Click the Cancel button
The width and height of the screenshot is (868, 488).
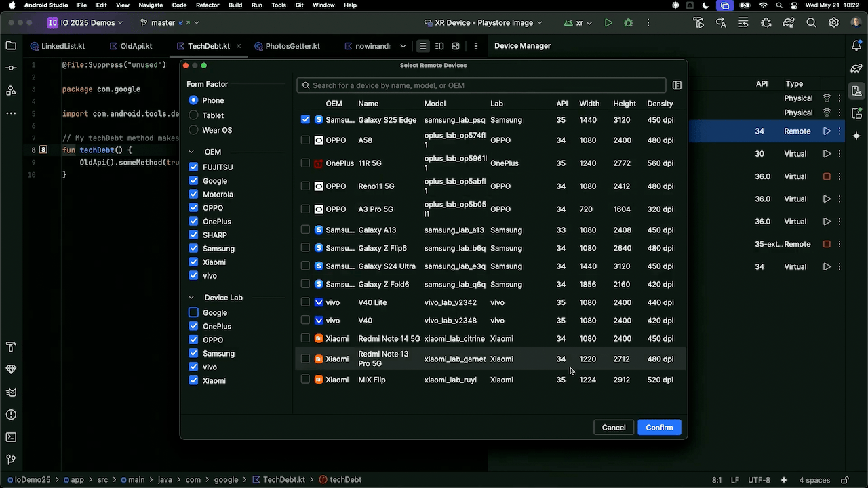point(614,428)
